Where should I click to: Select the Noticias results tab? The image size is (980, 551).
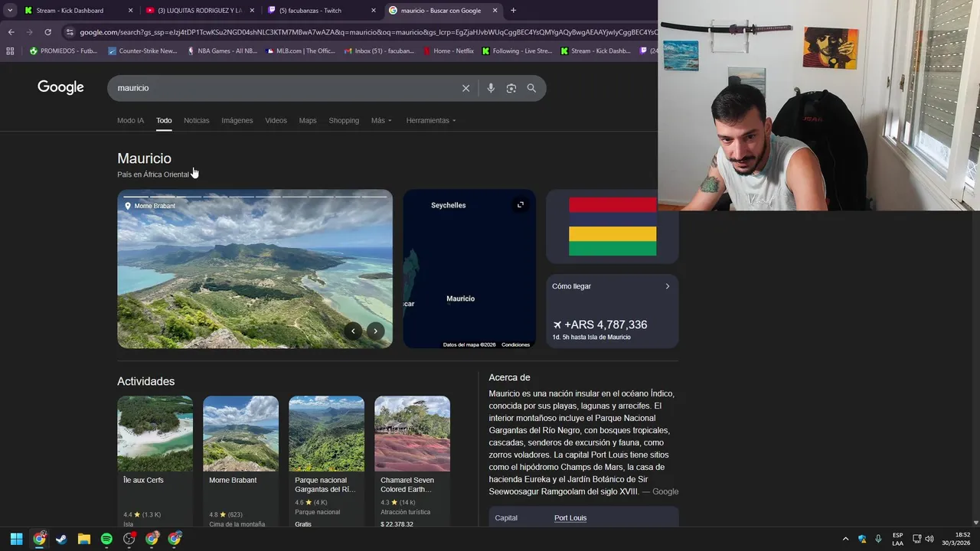click(x=196, y=120)
